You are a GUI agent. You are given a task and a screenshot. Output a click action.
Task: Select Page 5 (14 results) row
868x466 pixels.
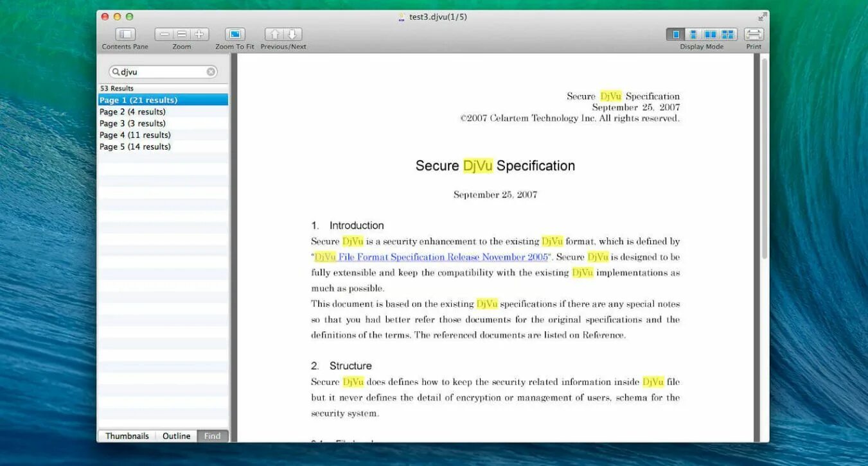pos(163,146)
